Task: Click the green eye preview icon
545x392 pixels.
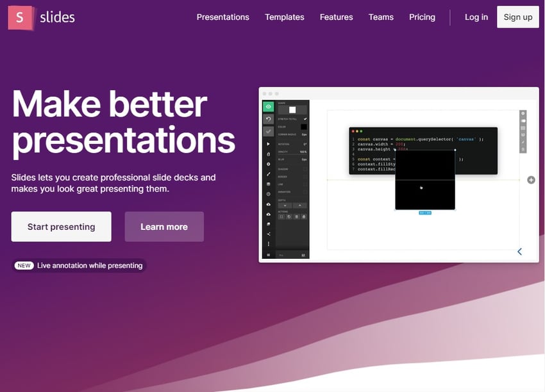Action: click(268, 107)
